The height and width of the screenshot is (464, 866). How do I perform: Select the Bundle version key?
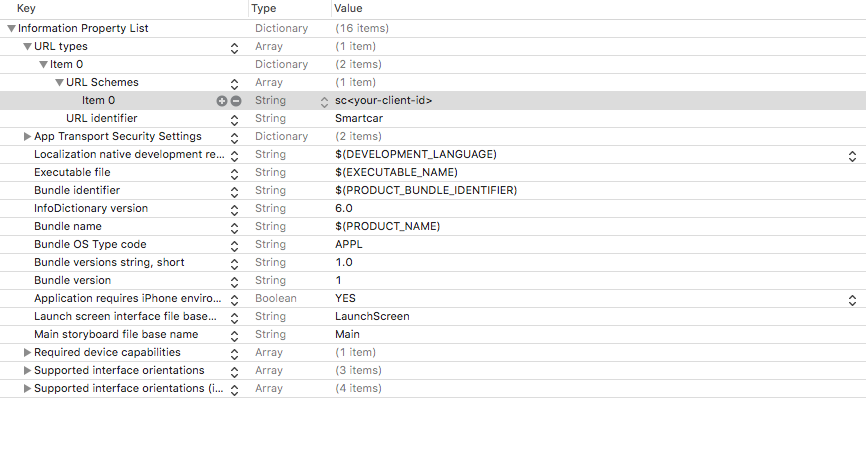tap(72, 280)
